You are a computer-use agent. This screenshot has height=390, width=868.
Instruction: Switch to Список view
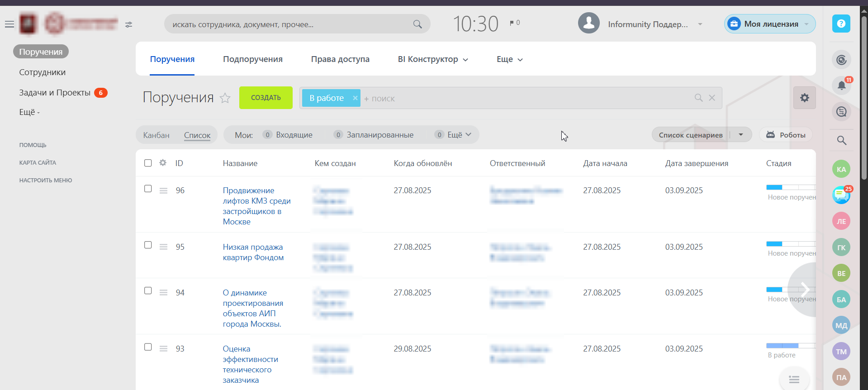197,135
